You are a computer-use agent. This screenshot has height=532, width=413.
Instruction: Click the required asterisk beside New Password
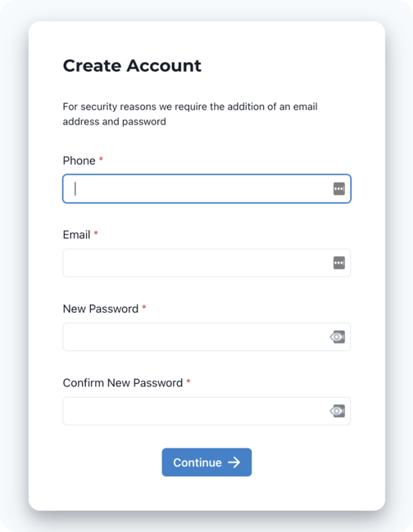point(144,307)
